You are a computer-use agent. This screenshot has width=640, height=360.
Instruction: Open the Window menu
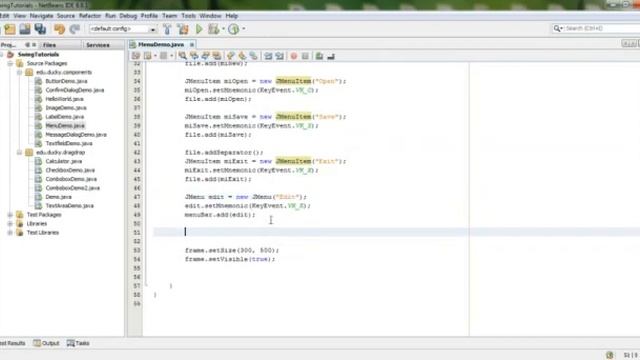tap(211, 16)
